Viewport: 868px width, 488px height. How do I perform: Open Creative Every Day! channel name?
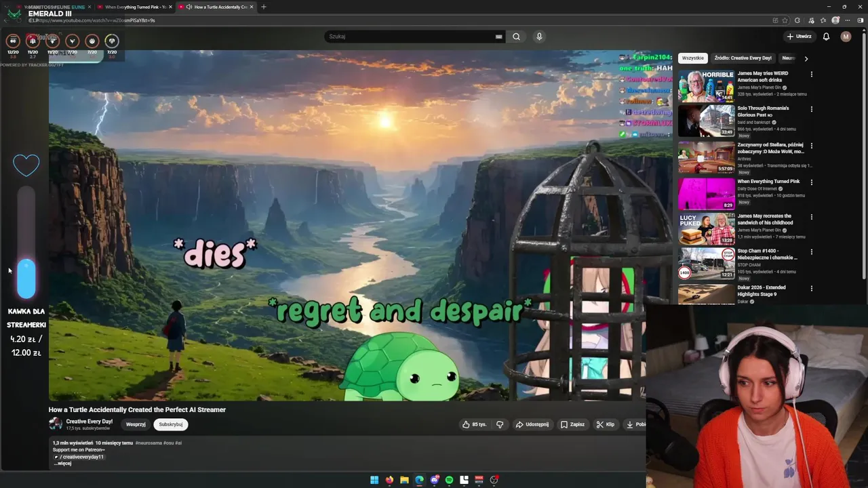click(x=90, y=422)
